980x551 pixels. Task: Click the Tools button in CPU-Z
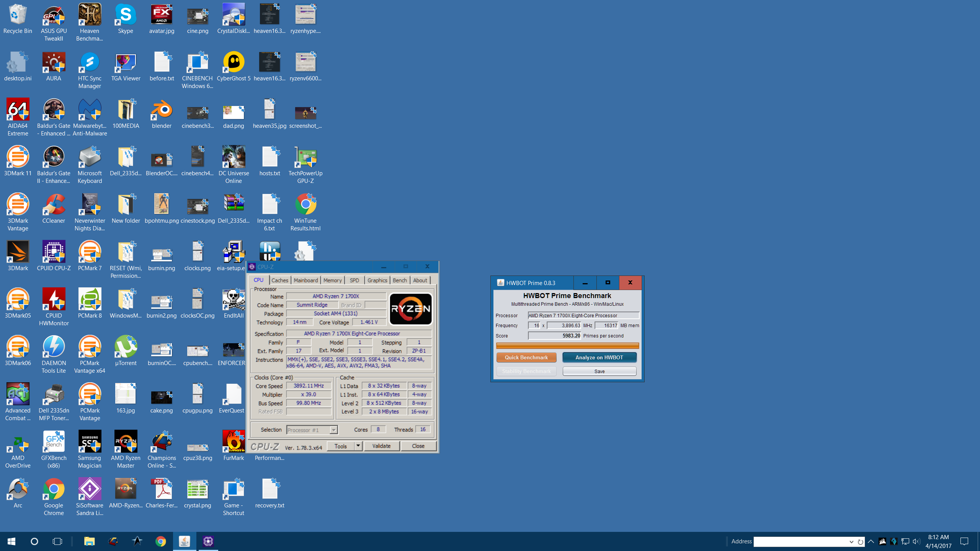coord(340,446)
